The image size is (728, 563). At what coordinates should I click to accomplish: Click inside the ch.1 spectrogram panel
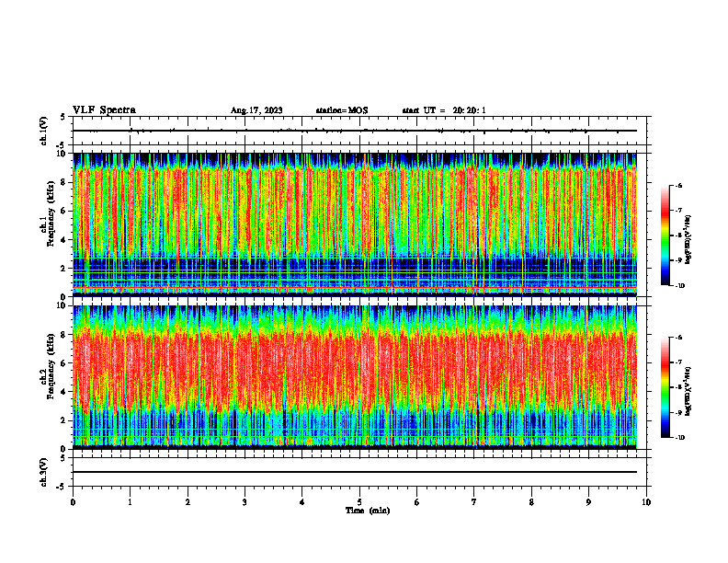(355, 224)
